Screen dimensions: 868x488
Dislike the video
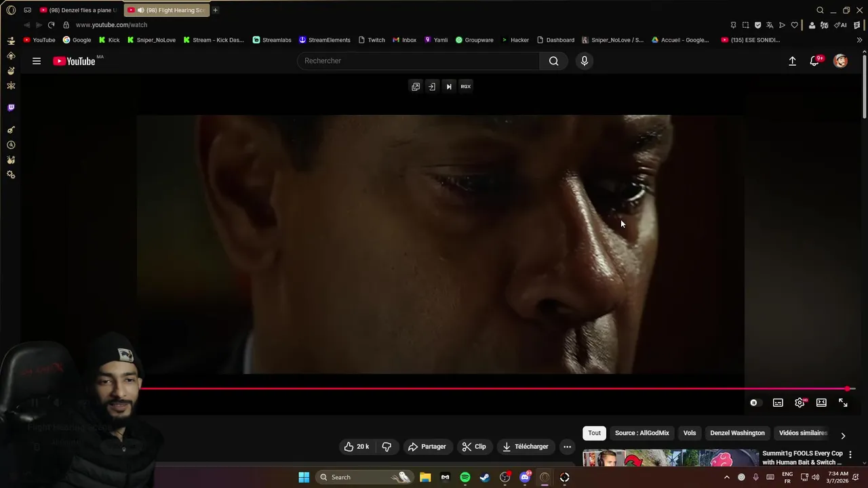[387, 447]
